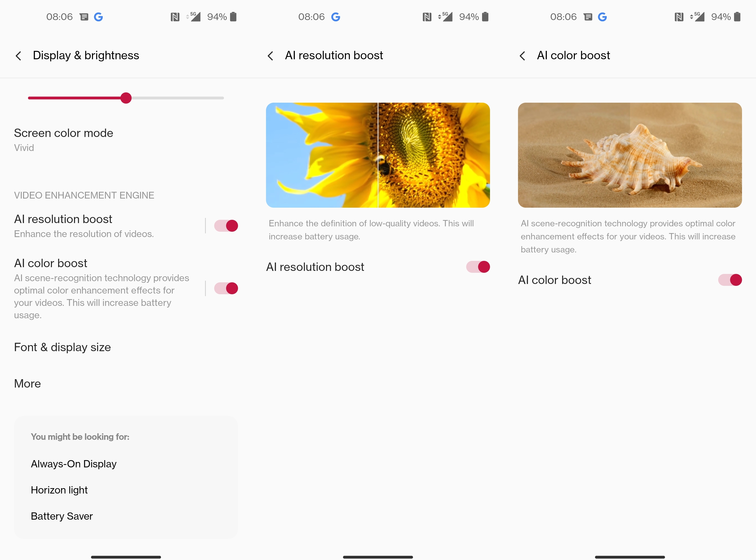Tap Google icon in first status bar
756x560 pixels.
[98, 17]
